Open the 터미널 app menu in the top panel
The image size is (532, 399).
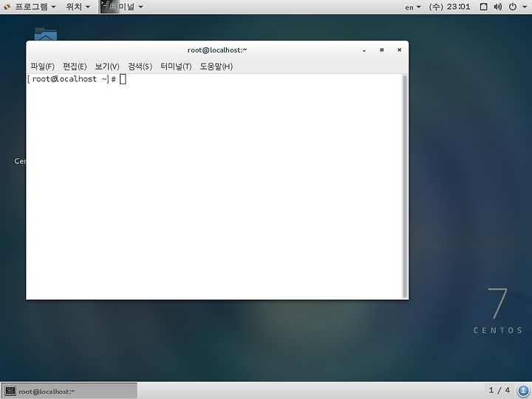[x=122, y=7]
